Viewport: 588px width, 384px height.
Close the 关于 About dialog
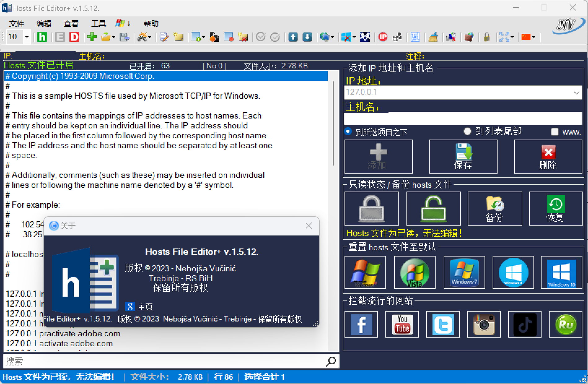coord(309,226)
